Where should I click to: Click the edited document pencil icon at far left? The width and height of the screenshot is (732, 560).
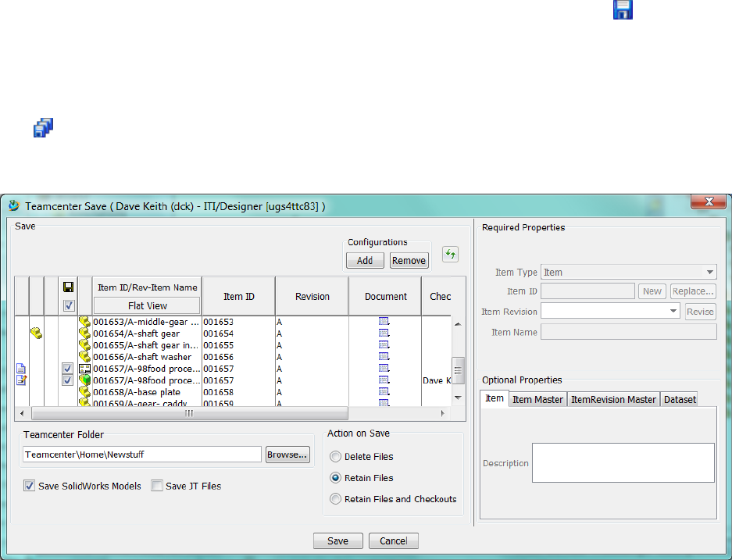[x=21, y=380]
